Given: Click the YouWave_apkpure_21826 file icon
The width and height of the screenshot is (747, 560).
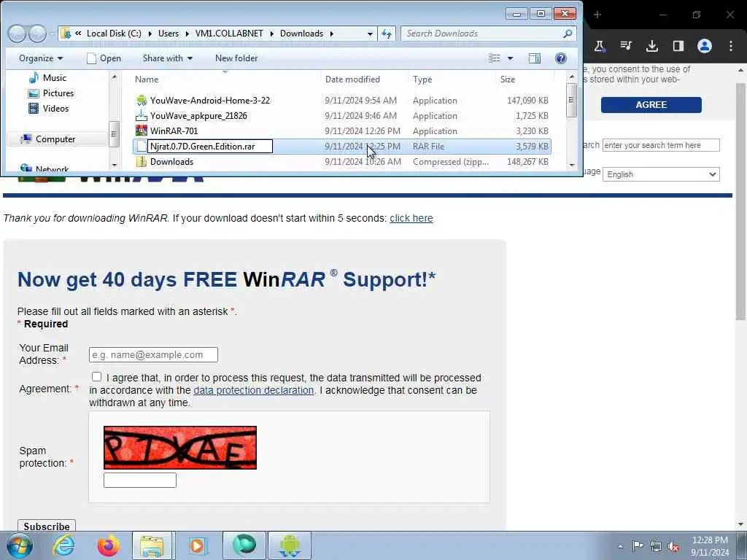Looking at the screenshot, I should click(142, 116).
